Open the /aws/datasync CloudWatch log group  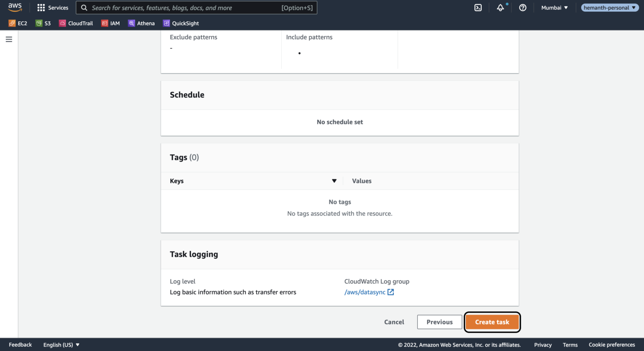pos(365,292)
